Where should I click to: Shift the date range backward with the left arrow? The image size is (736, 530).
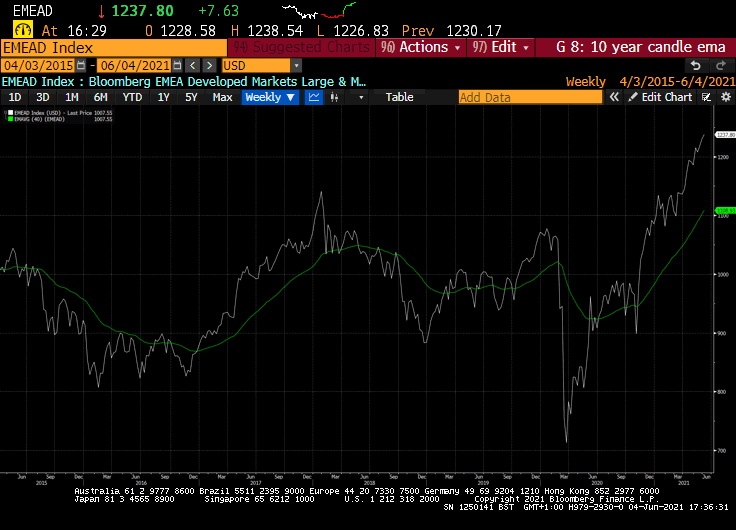(x=192, y=65)
